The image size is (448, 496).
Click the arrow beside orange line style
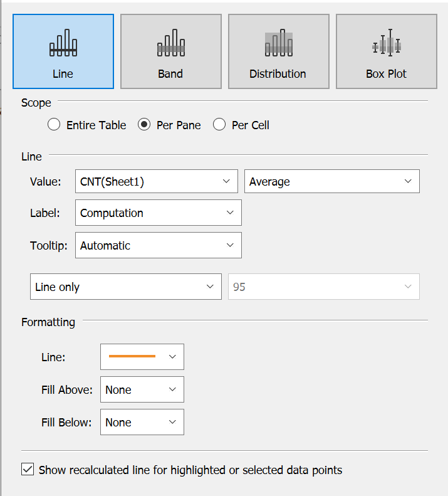click(173, 356)
